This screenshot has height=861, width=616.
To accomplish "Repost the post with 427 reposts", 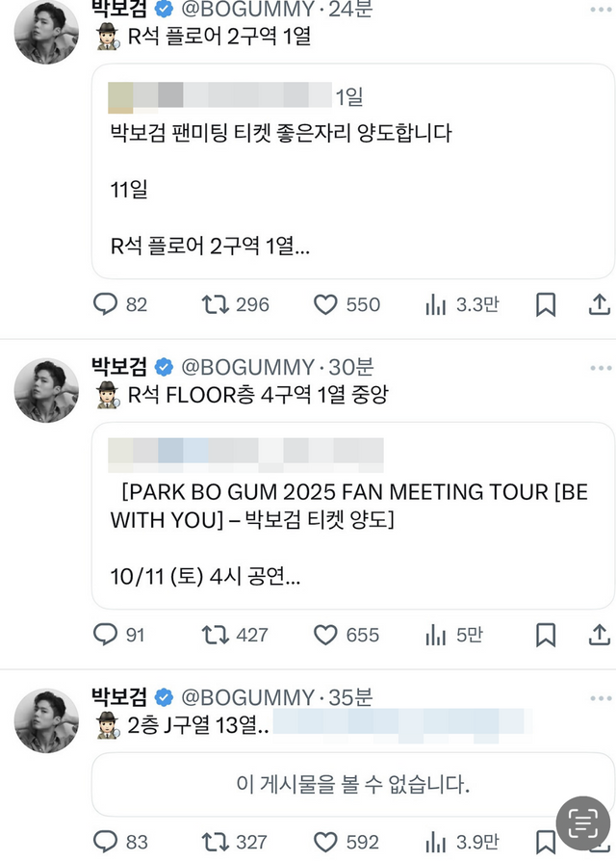I will coord(216,635).
